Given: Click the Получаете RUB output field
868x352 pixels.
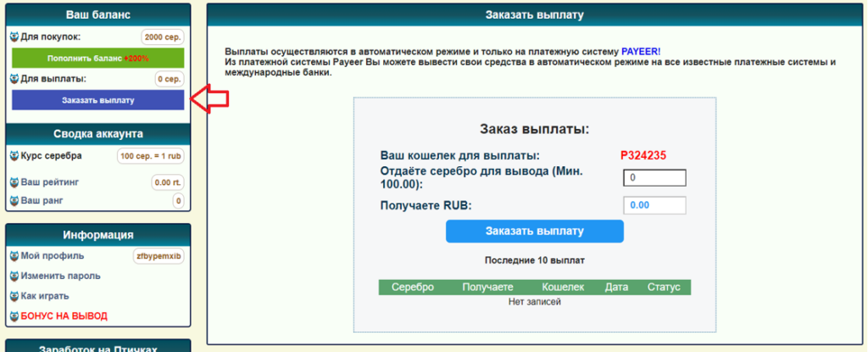Looking at the screenshot, I should pyautogui.click(x=655, y=205).
